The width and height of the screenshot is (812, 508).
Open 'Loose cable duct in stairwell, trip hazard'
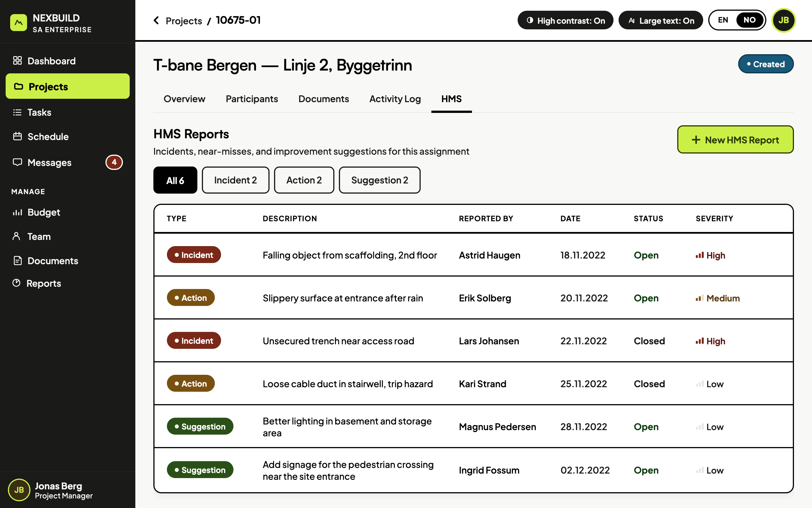coord(348,384)
